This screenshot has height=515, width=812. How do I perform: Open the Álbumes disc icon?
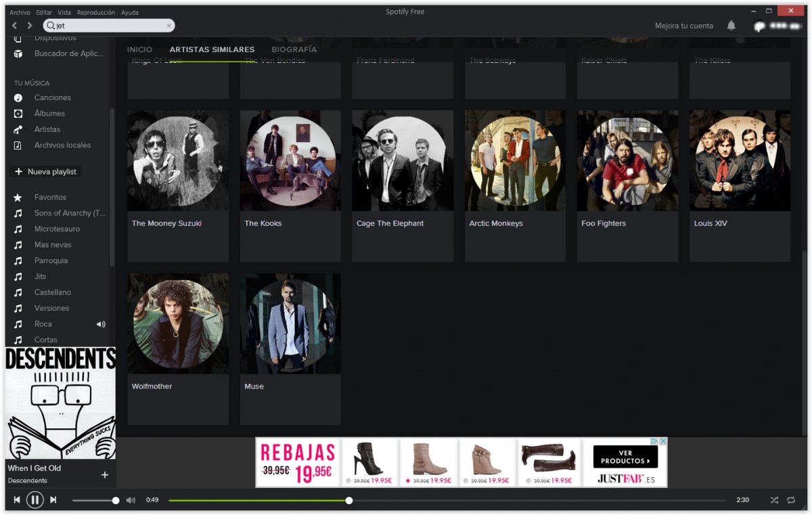[x=18, y=114]
